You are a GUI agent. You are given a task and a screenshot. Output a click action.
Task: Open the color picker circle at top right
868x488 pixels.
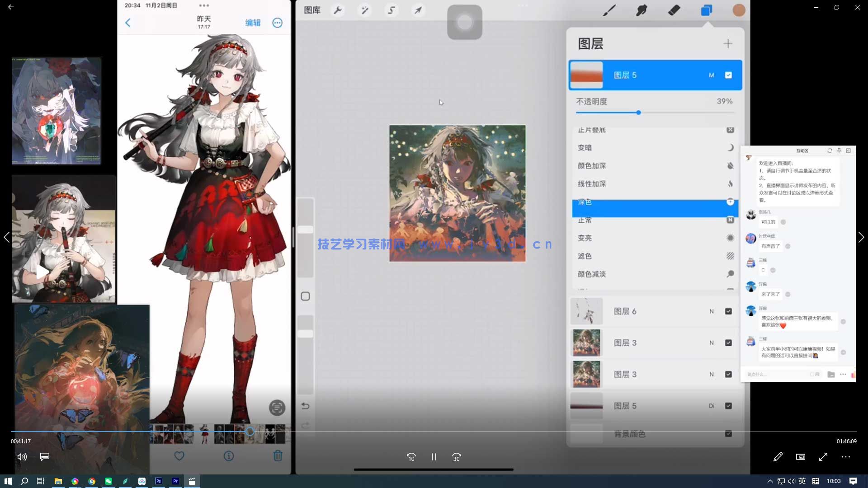coord(738,10)
